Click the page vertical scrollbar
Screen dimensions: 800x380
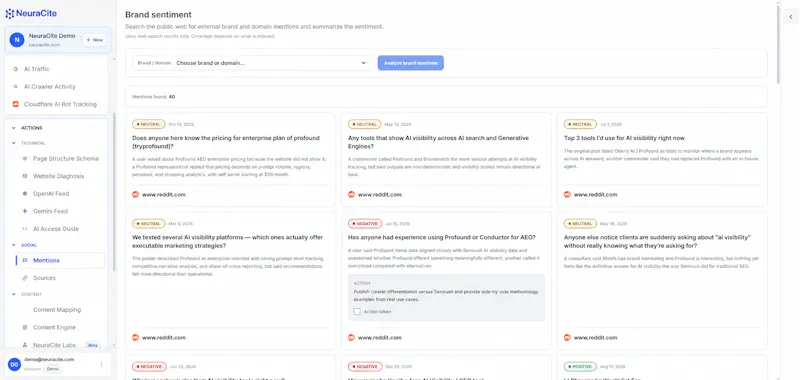click(x=778, y=43)
